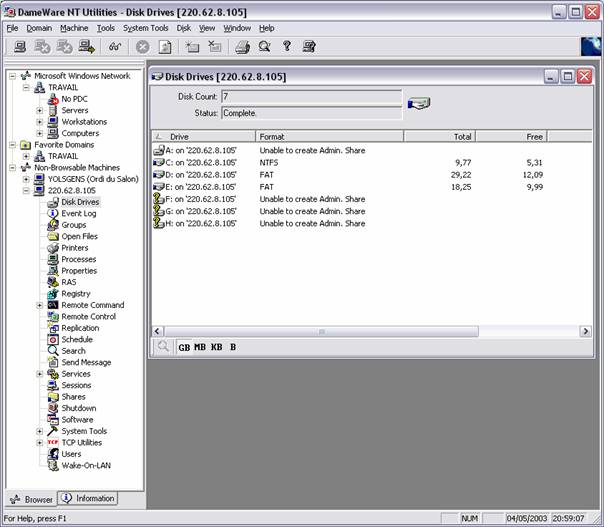The width and height of the screenshot is (604, 527).
Task: Open Registry tree item
Action: pyautogui.click(x=76, y=294)
